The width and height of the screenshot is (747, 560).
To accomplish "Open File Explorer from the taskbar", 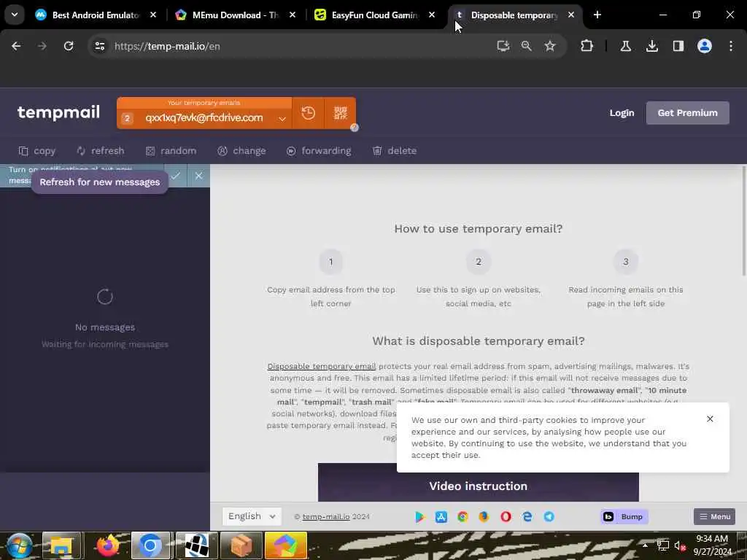I will click(x=61, y=545).
